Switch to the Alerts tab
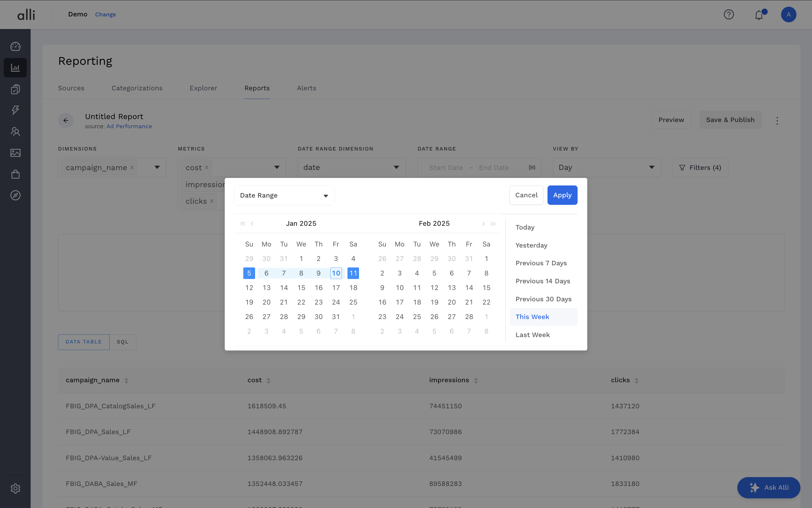812x508 pixels. pyautogui.click(x=306, y=88)
